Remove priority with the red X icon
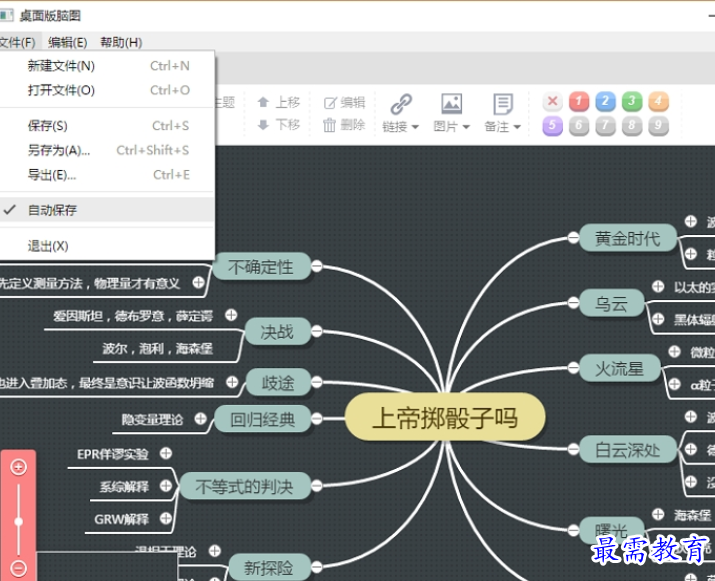 click(x=552, y=101)
